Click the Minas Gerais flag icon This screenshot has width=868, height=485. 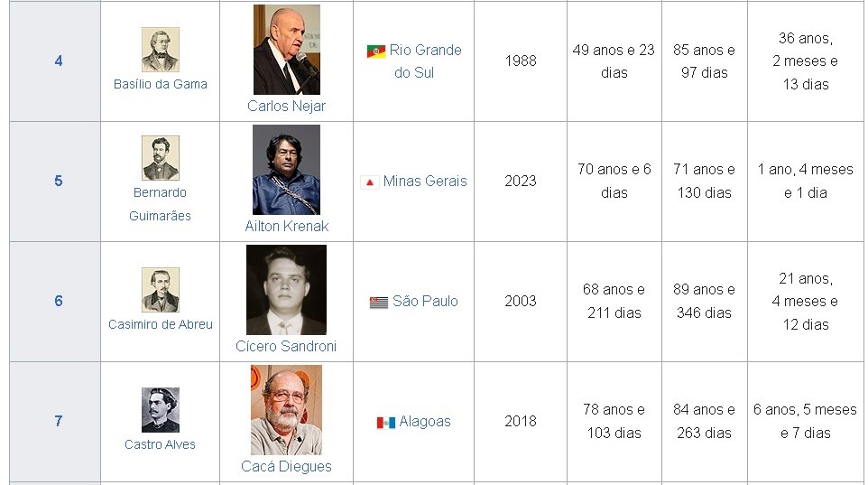pos(369,182)
